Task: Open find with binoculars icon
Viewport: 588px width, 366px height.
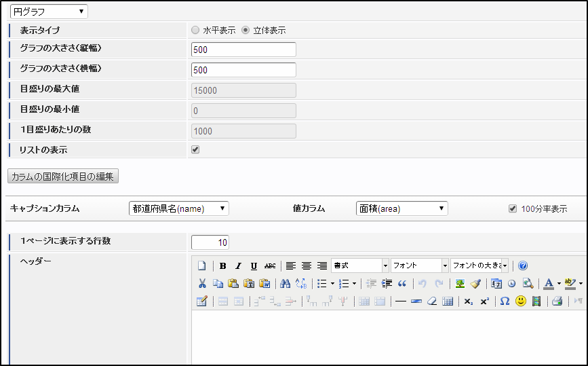Action: pos(286,283)
